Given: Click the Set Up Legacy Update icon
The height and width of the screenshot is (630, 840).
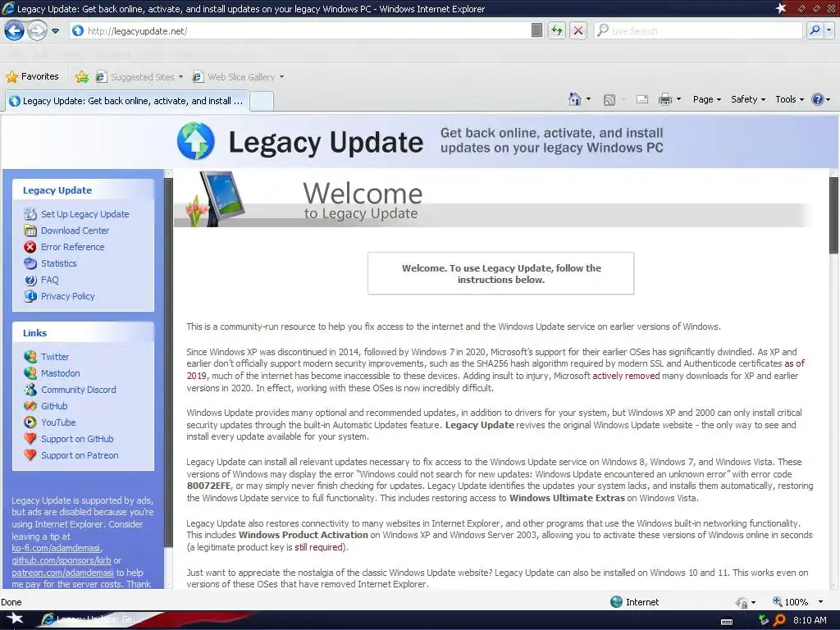Looking at the screenshot, I should coord(30,214).
